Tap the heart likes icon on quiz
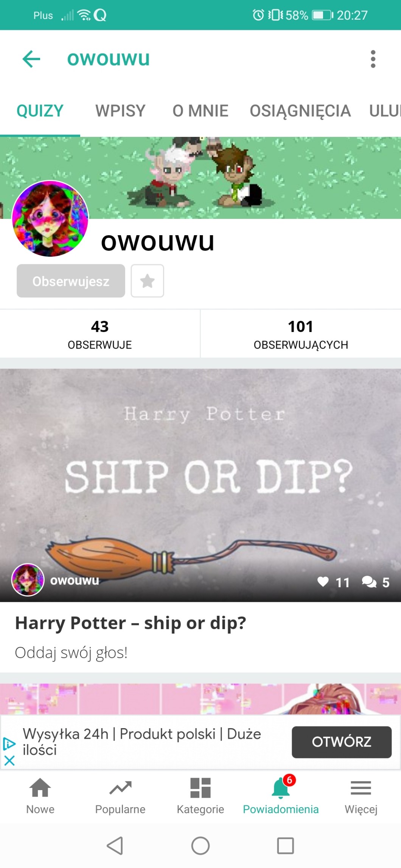 click(323, 582)
